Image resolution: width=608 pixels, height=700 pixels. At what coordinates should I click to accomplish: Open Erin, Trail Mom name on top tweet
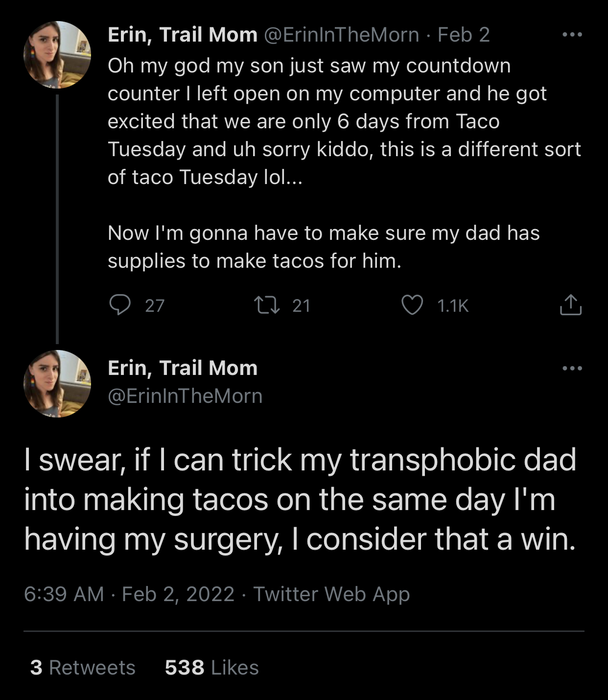tap(183, 35)
